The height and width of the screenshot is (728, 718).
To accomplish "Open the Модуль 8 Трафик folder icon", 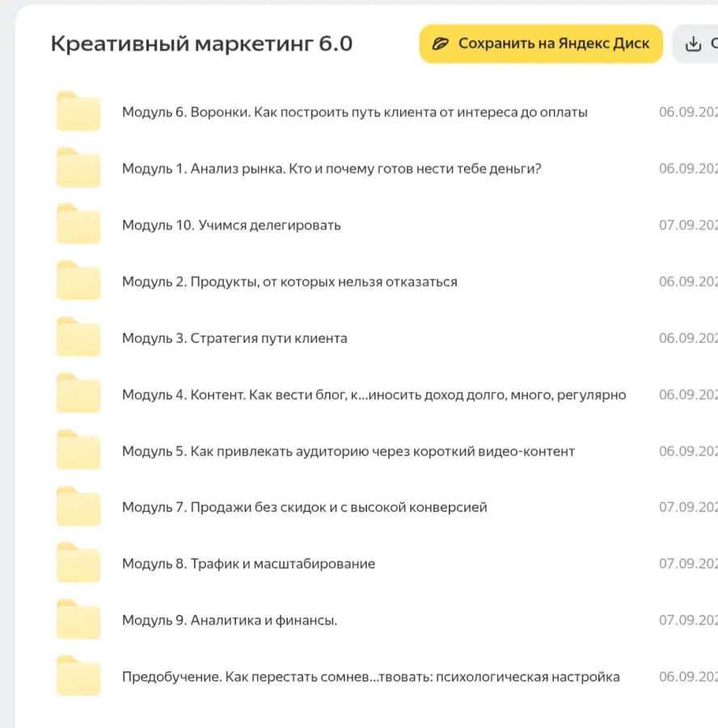I will 78,563.
